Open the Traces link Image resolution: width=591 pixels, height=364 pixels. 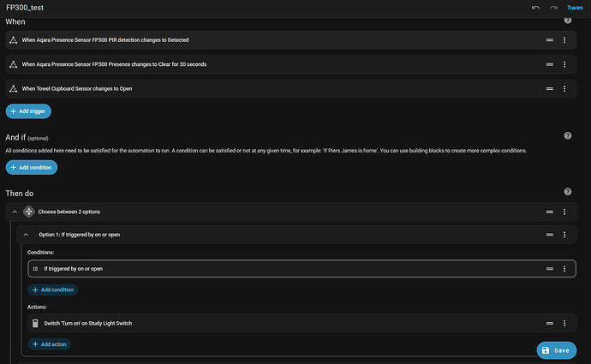(x=575, y=8)
